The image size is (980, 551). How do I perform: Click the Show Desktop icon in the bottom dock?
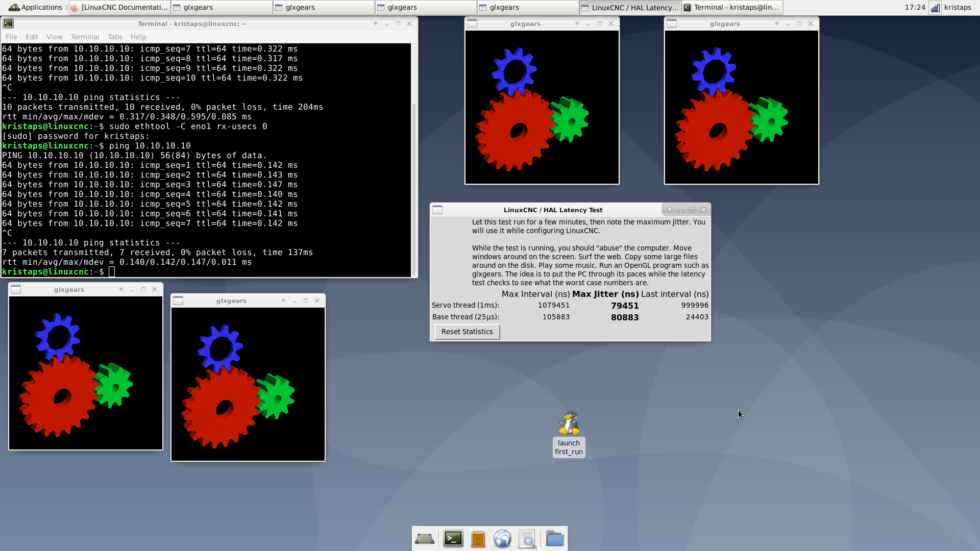(x=425, y=539)
